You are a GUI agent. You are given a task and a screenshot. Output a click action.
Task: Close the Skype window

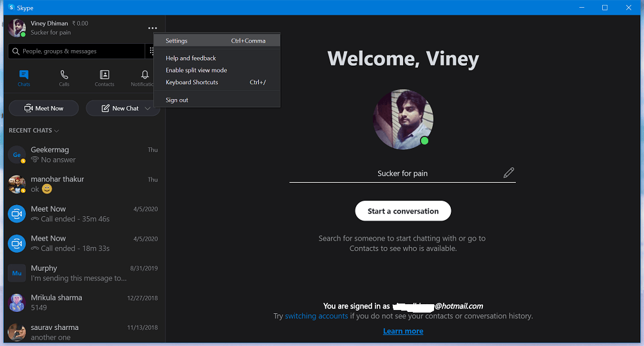click(629, 7)
